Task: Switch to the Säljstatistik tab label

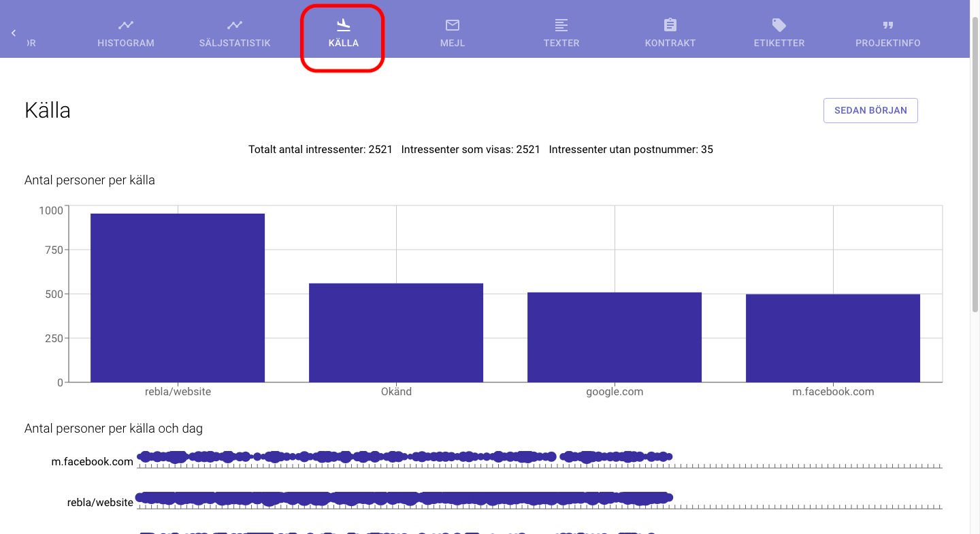Action: (x=235, y=43)
